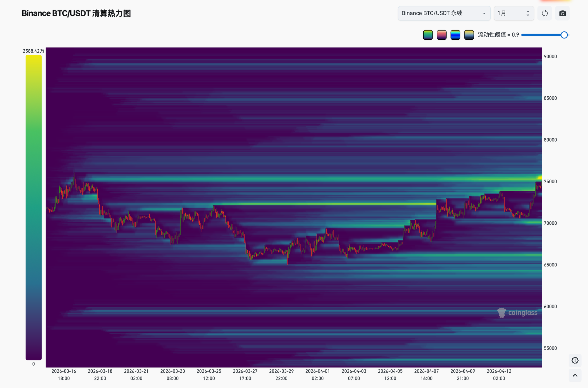
Task: Click the 流动性阈值 = 0.9 label text
Action: tap(498, 35)
